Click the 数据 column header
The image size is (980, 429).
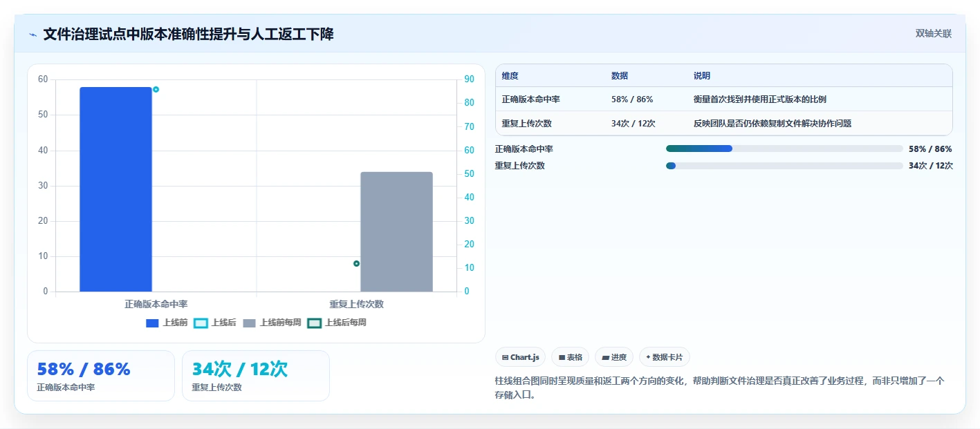(x=620, y=76)
